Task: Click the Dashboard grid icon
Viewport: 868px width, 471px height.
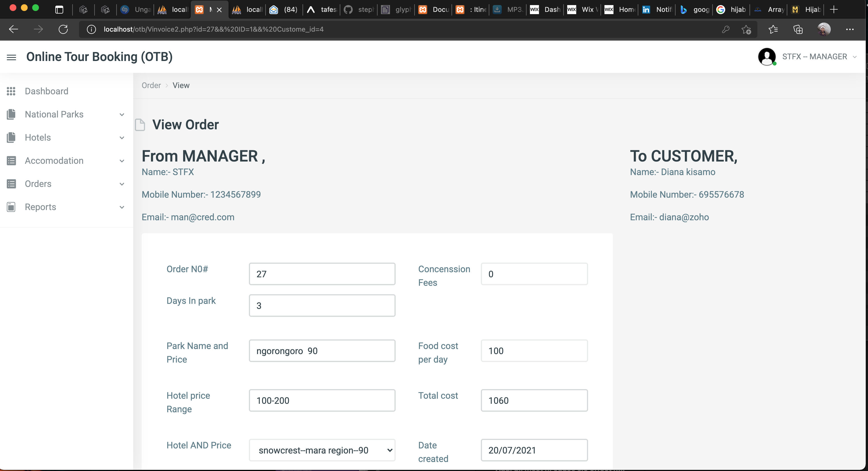Action: tap(11, 91)
